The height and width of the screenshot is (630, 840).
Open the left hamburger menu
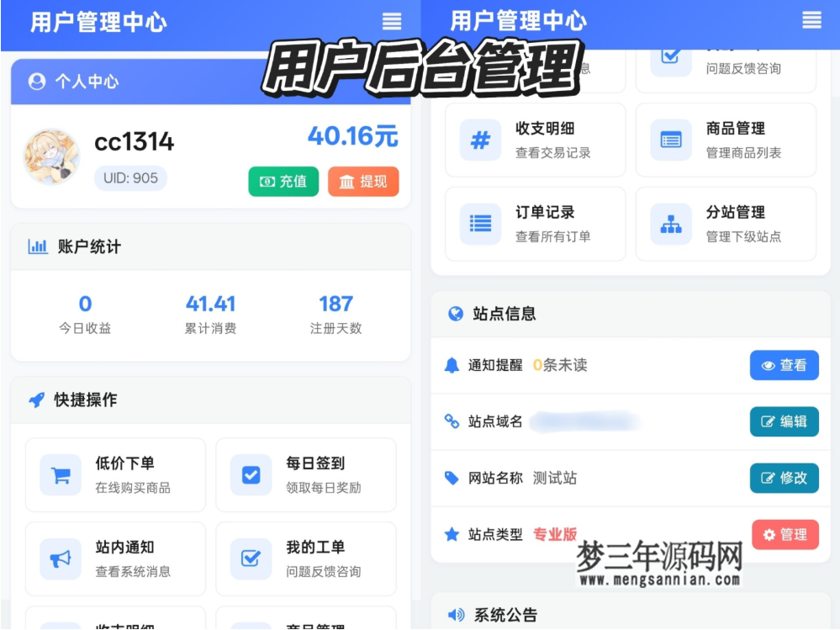pos(391,21)
